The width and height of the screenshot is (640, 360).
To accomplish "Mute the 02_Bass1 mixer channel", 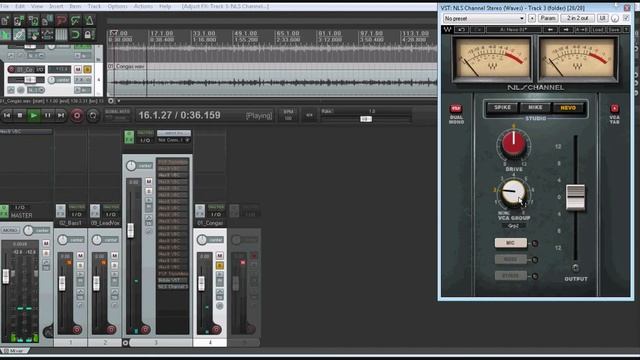I will 80,256.
